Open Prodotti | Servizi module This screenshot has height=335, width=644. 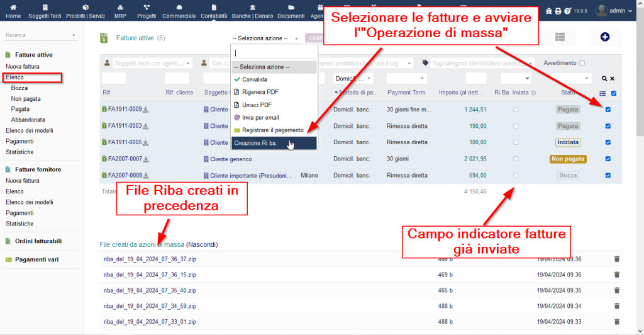[x=85, y=11]
